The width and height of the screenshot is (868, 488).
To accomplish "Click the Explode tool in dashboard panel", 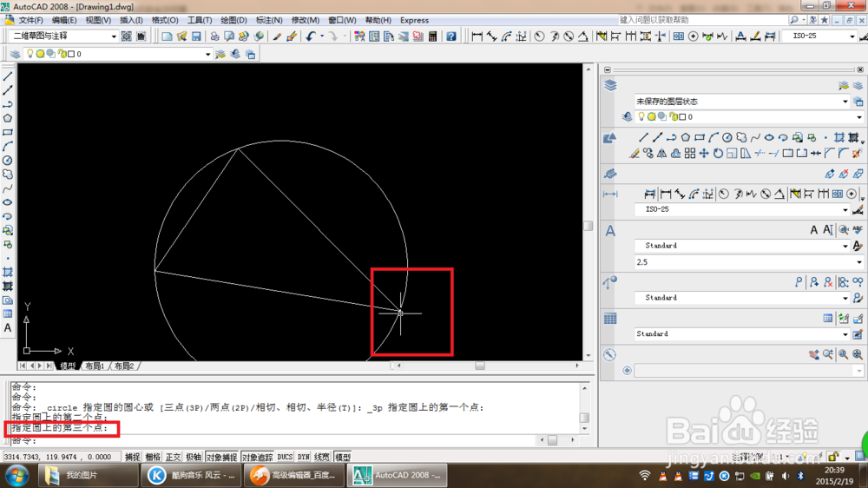I will click(857, 154).
